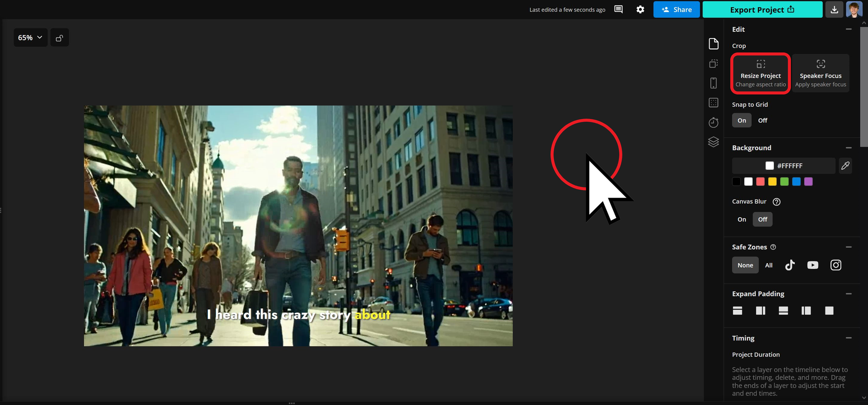Viewport: 868px width, 405px height.
Task: Select the phone-shaped sidebar icon
Action: tap(713, 83)
